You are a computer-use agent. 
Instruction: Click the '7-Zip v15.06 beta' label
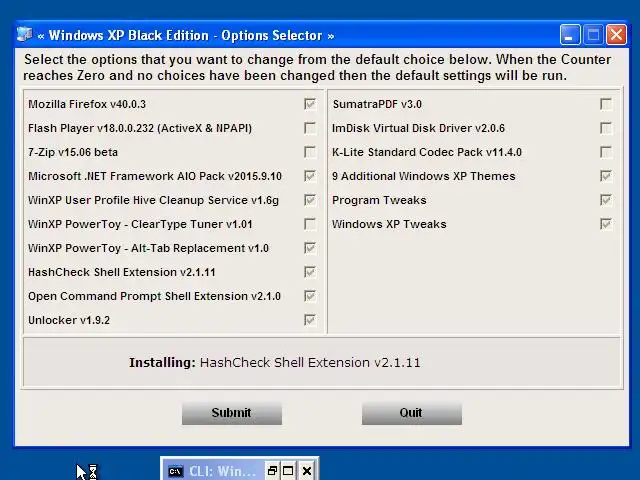pyautogui.click(x=73, y=152)
